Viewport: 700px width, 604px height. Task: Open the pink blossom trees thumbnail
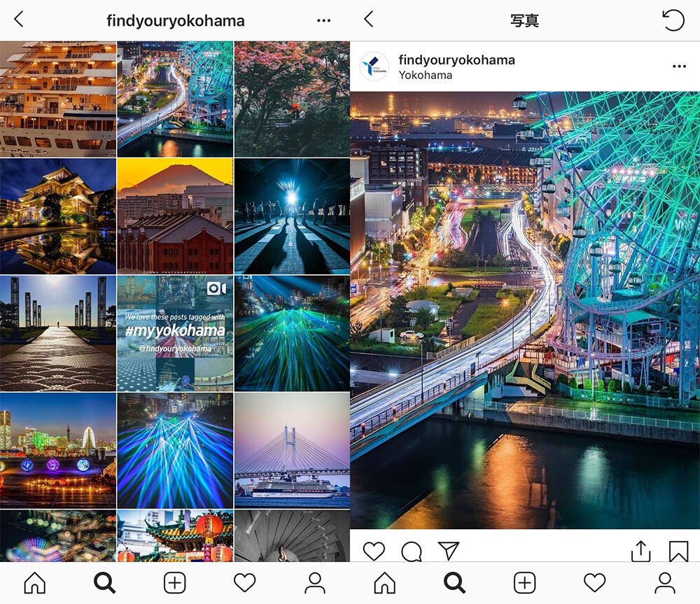[293, 99]
